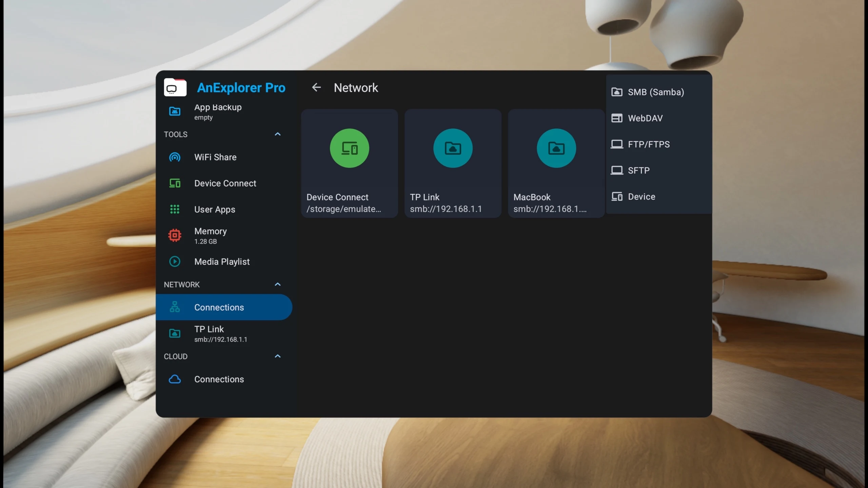This screenshot has width=868, height=488.
Task: Click the TP Link folder icon in sidebar
Action: coord(175,333)
